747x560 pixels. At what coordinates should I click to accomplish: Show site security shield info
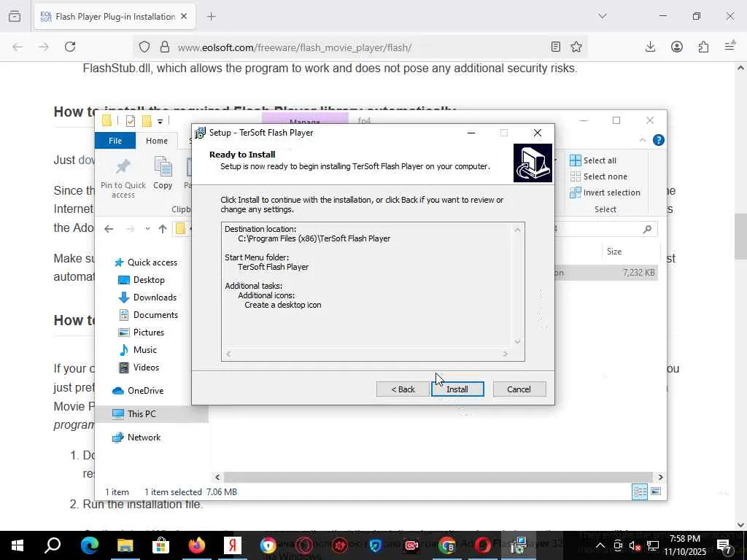(x=144, y=47)
